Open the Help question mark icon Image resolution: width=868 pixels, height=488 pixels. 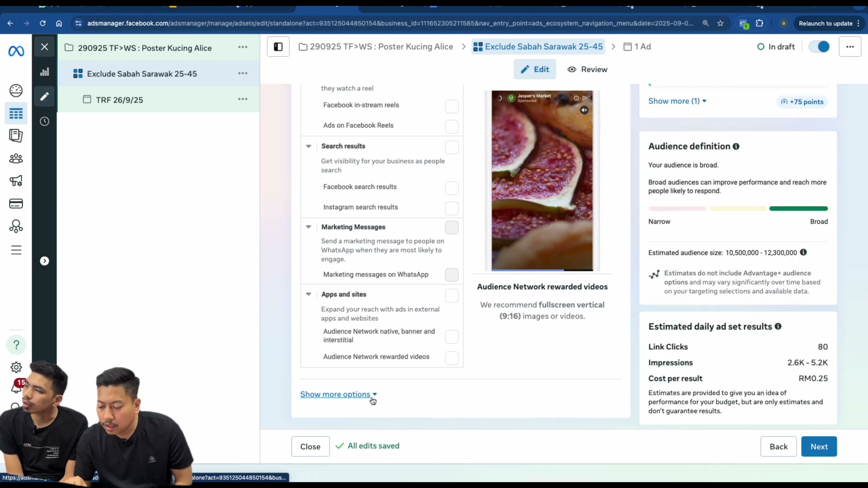click(16, 345)
